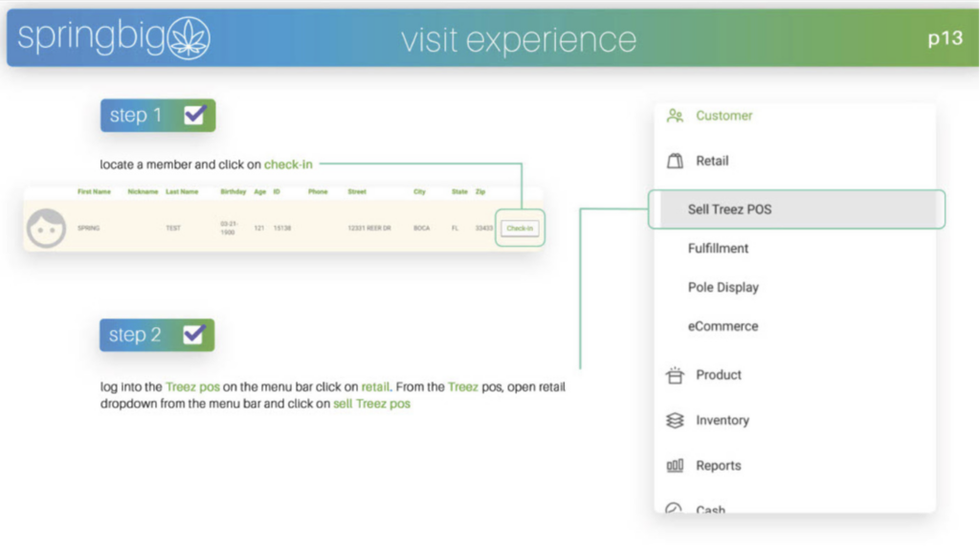Click the last name cell TEST
This screenshot has width=980, height=550.
point(173,228)
